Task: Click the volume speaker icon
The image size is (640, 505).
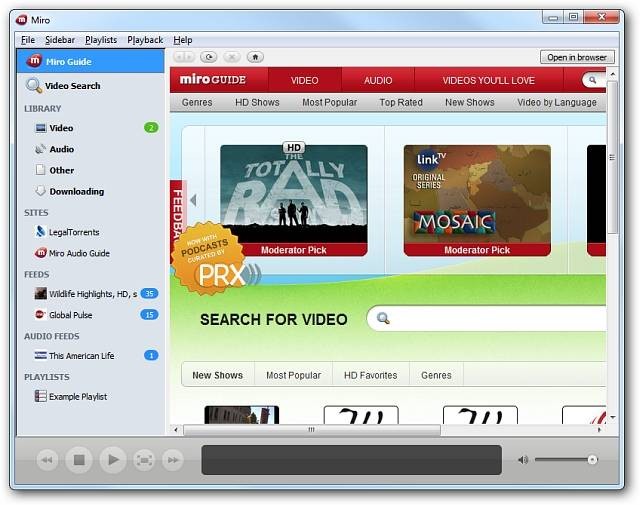Action: [523, 460]
